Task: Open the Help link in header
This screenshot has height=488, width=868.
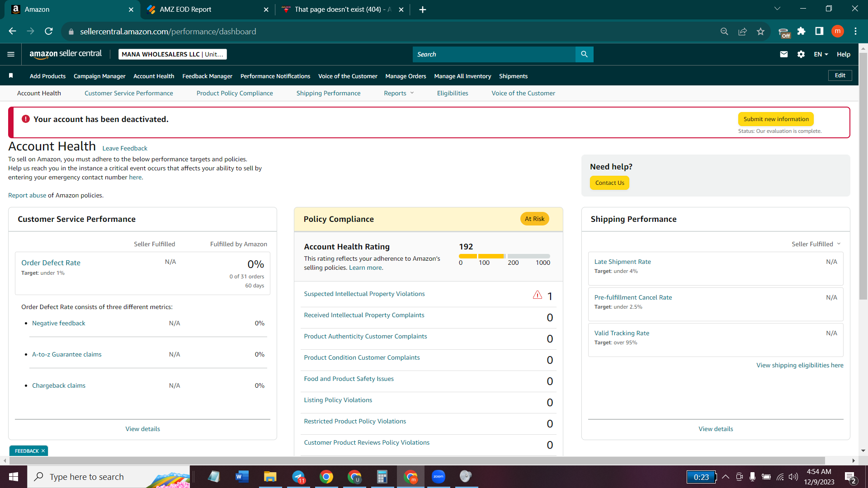Action: [x=843, y=54]
